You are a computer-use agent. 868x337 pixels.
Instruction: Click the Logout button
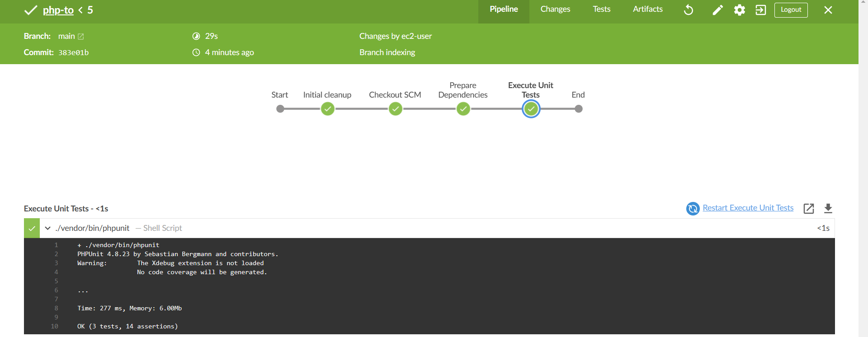pos(791,10)
